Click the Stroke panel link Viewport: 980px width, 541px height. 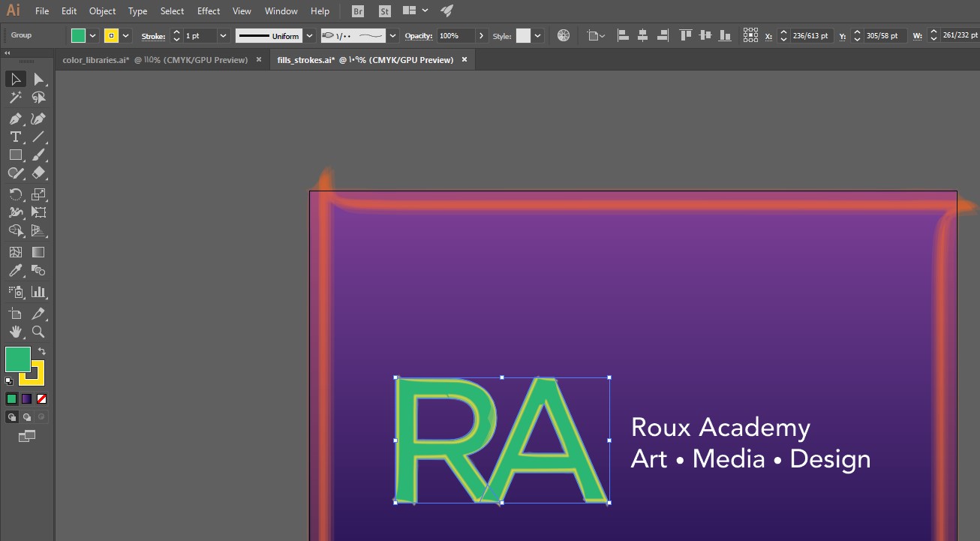tap(153, 36)
